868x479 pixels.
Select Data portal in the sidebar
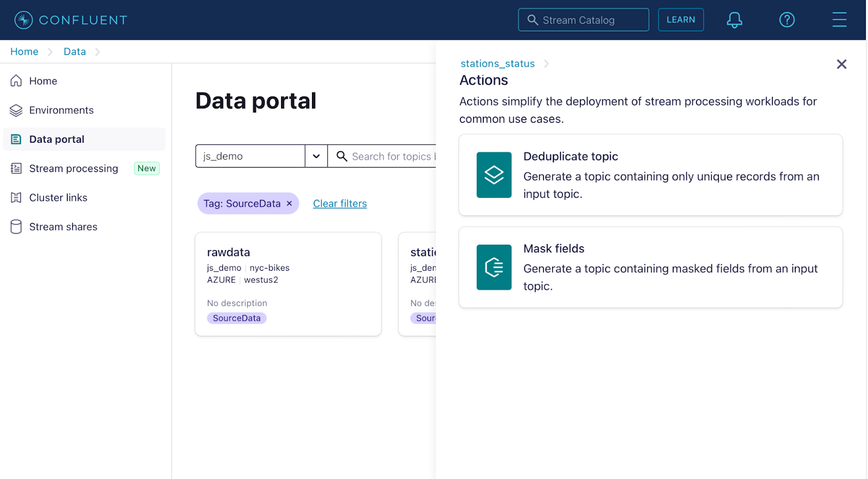(84, 139)
